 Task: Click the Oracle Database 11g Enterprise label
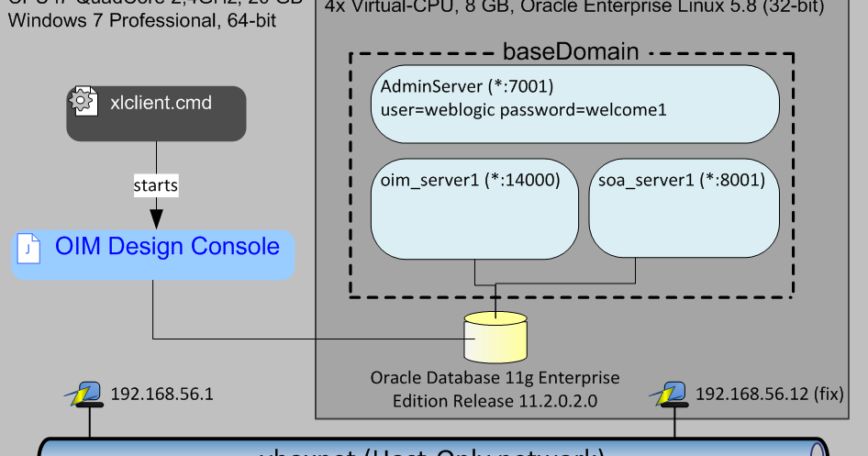pos(495,378)
